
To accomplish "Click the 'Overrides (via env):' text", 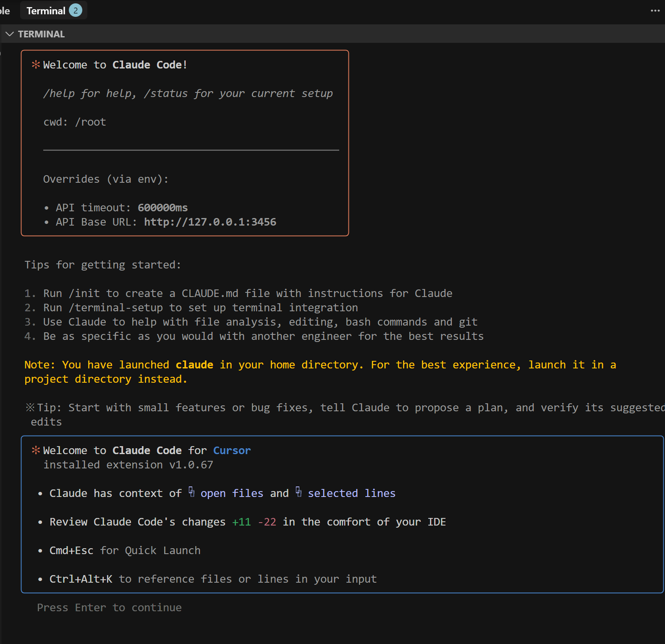I will coord(106,179).
